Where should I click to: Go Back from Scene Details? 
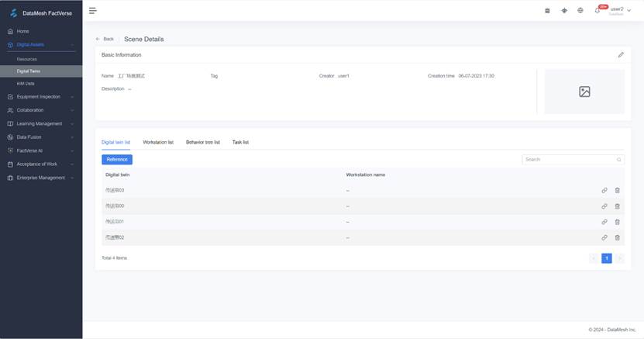(x=105, y=39)
